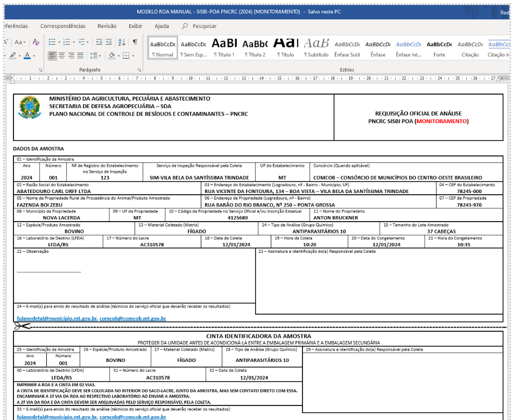Open the Revisão tab
The width and height of the screenshot is (513, 420).
[x=107, y=26]
